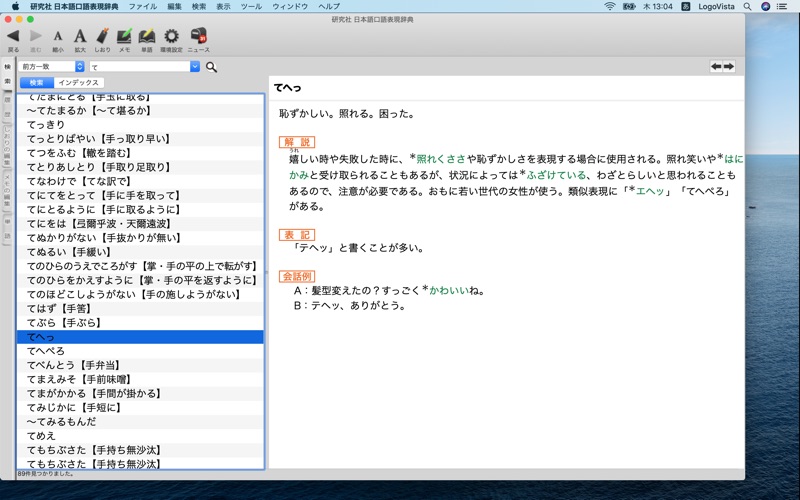Open the 前方一致 match mode dropdown
The width and height of the screenshot is (800, 500).
(51, 66)
